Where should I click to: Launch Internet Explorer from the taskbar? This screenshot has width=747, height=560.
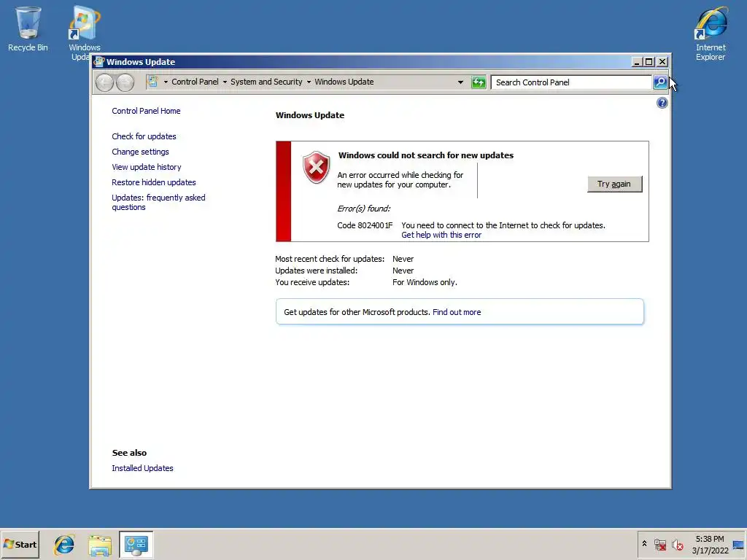pyautogui.click(x=64, y=545)
